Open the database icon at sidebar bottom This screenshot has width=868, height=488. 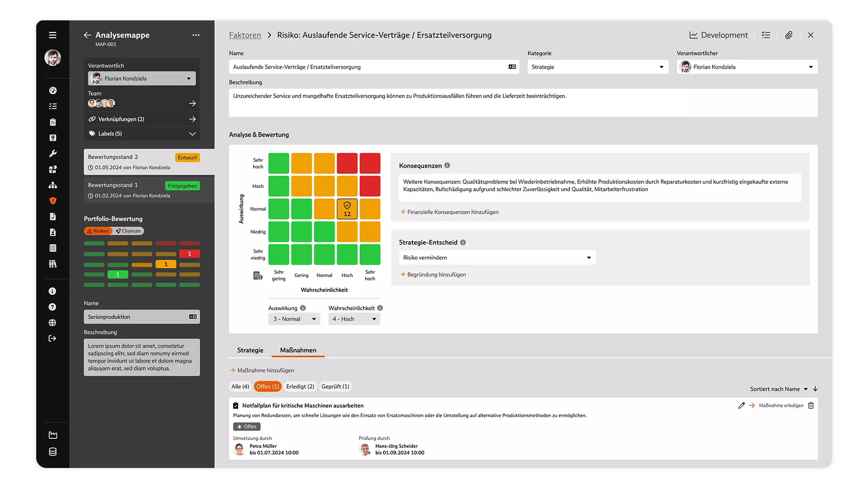tap(52, 452)
